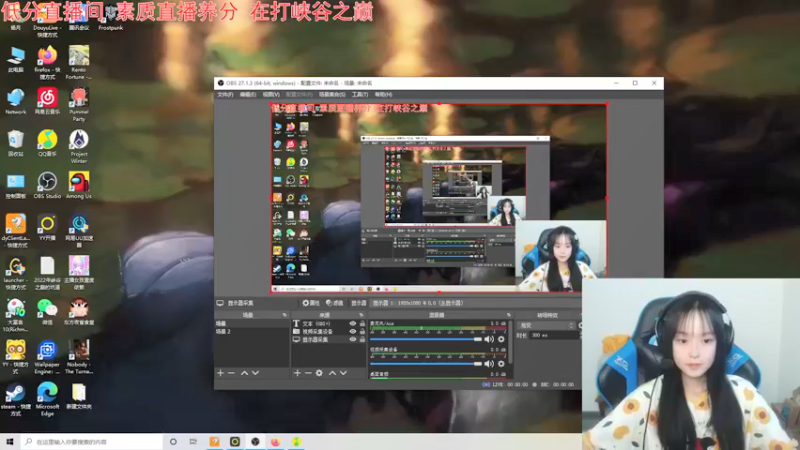Image resolution: width=800 pixels, height=450 pixels.
Task: Click OBS icon on the taskbar
Action: [x=256, y=441]
